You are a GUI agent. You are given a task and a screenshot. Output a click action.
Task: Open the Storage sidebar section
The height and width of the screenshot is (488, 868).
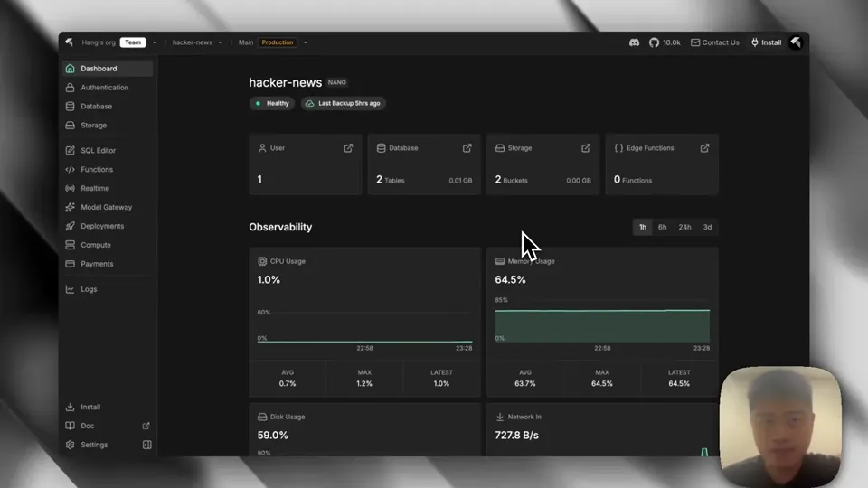coord(108,125)
